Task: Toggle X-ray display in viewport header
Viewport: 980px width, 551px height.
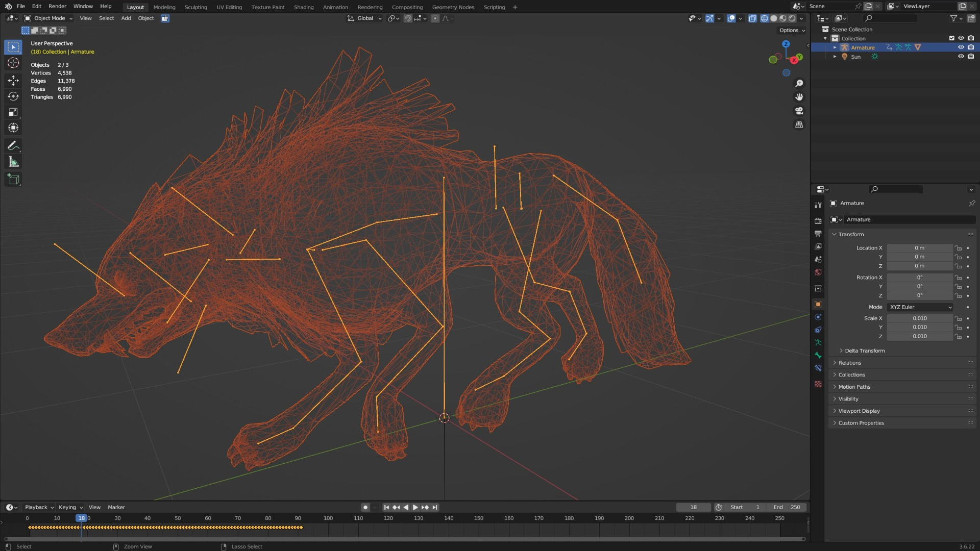Action: [752, 18]
